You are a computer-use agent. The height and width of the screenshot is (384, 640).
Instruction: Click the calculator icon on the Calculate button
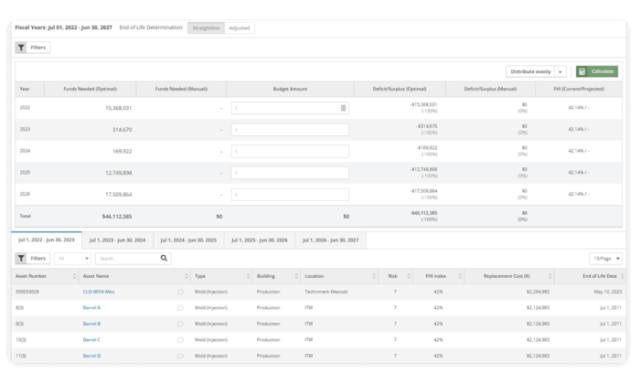coord(582,71)
